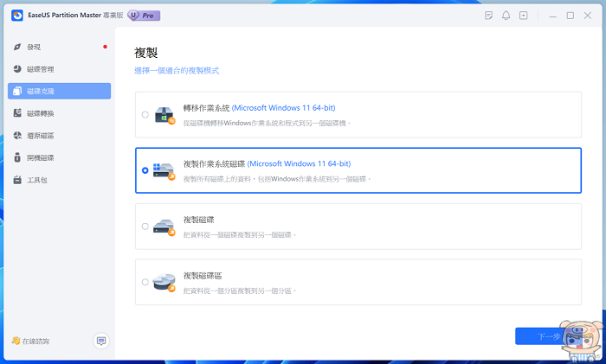Click the EaseUS app logo
This screenshot has height=364, width=606.
tap(16, 16)
